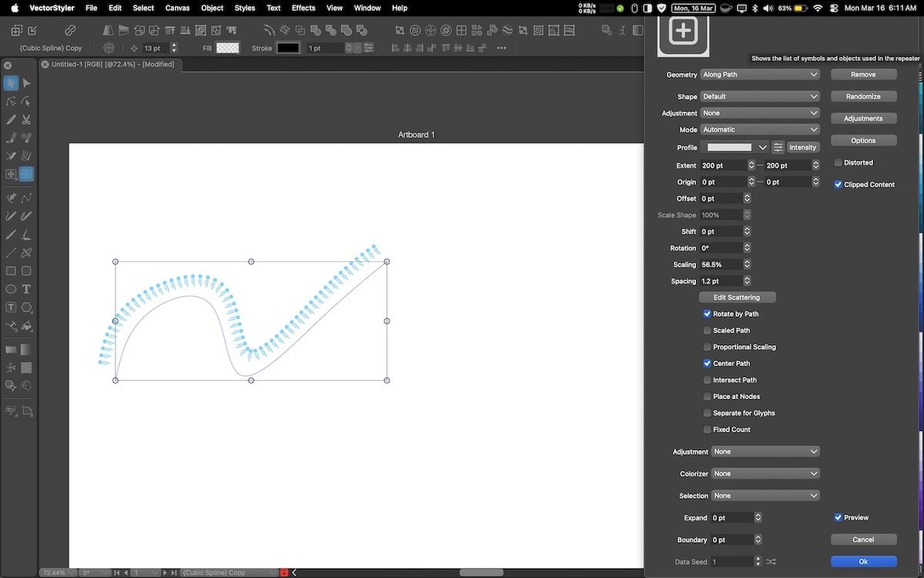This screenshot has height=578, width=924.
Task: Select the Ellipse shape tool
Action: [11, 289]
